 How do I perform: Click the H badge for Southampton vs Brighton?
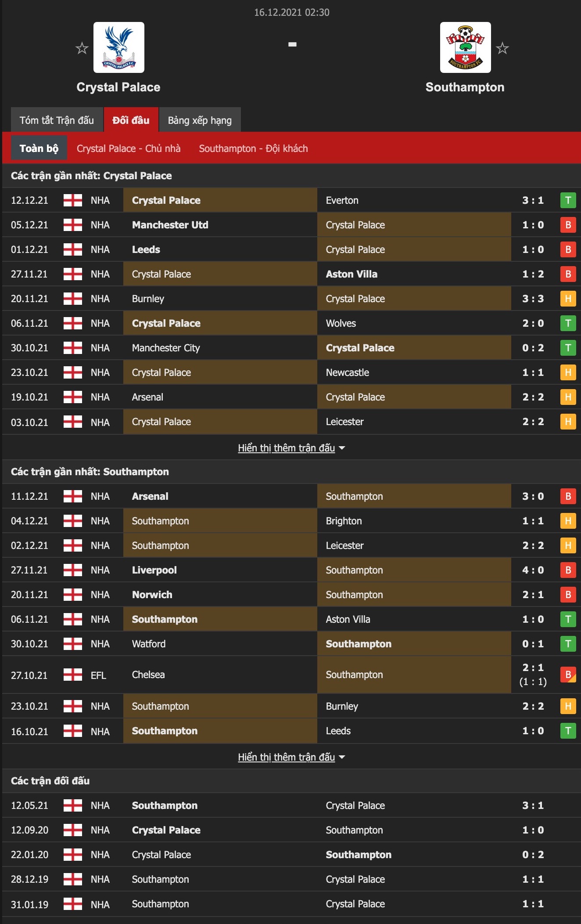click(568, 521)
